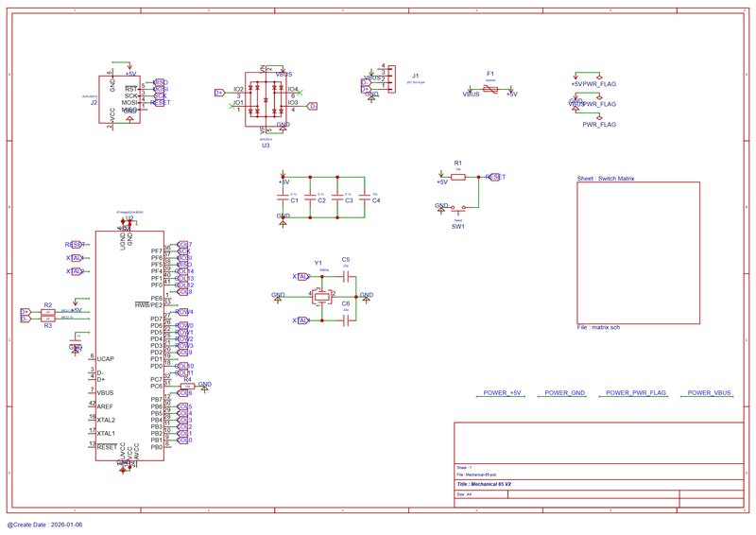Click the 'File : matrix.sch' caption
The height and width of the screenshot is (535, 756).
[x=598, y=327]
